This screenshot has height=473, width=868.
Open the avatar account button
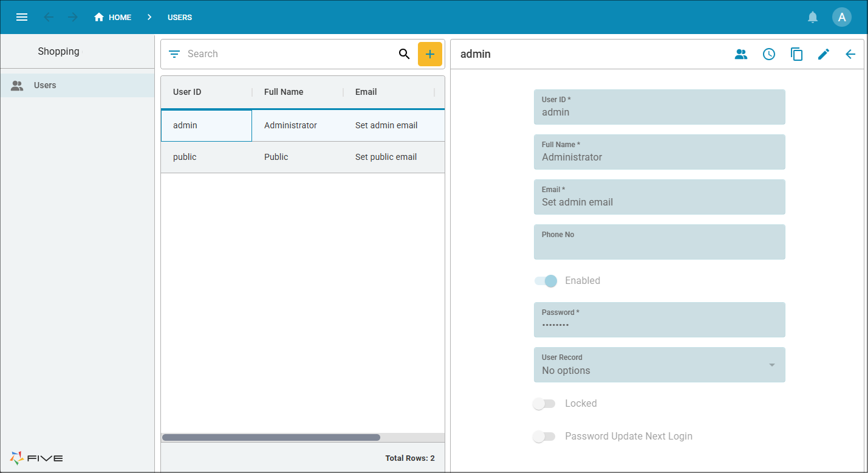pos(842,17)
